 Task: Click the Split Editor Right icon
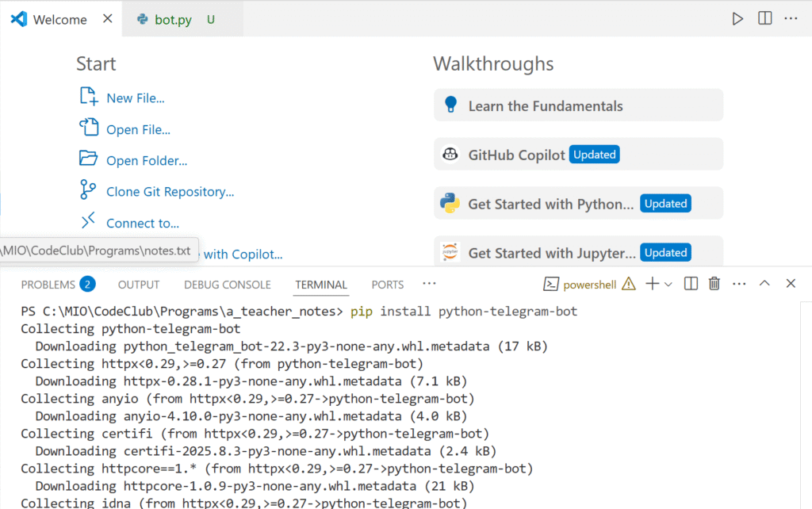[764, 18]
